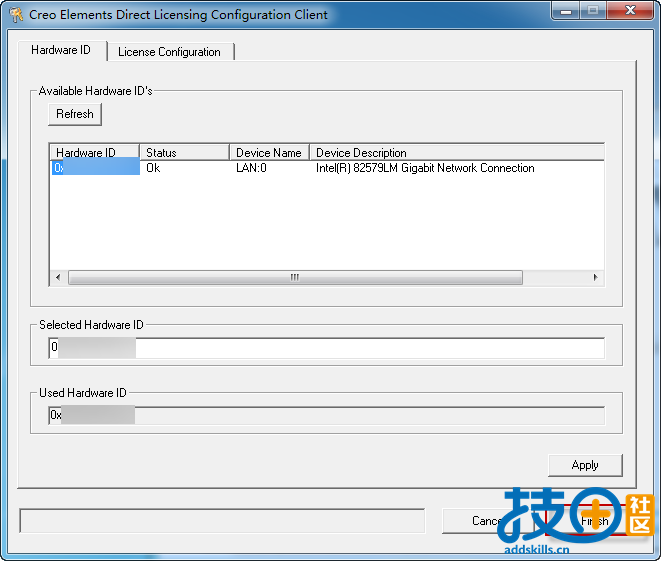Click the Device Description column header
Image resolution: width=661 pixels, height=561 pixels.
(457, 153)
